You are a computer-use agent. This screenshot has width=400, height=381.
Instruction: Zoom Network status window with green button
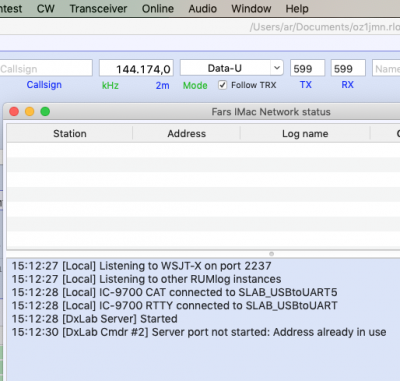click(45, 111)
